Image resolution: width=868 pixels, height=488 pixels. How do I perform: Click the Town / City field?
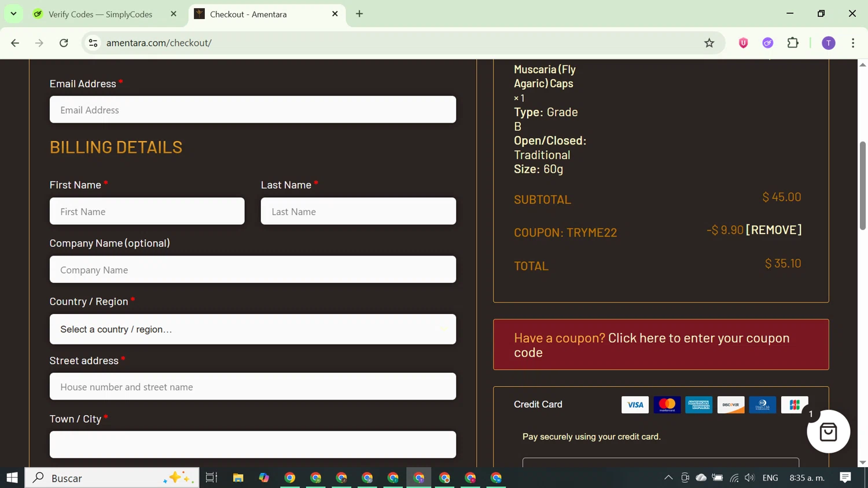click(253, 445)
